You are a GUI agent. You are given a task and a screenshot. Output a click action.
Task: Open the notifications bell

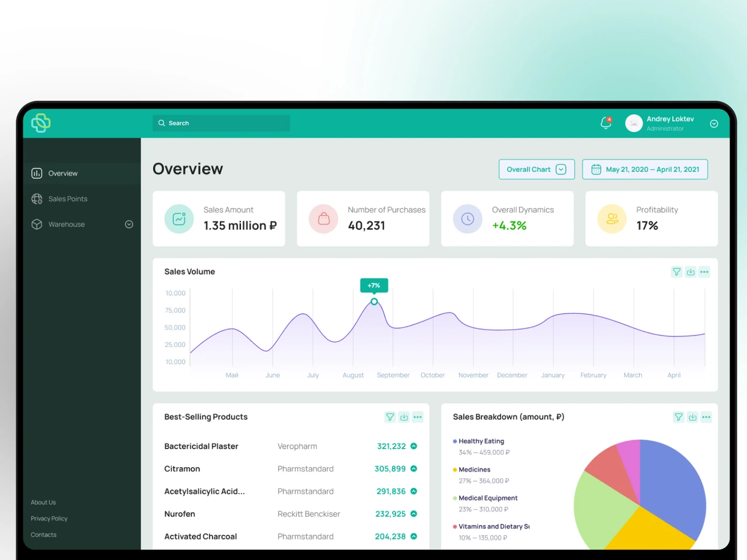pos(606,123)
